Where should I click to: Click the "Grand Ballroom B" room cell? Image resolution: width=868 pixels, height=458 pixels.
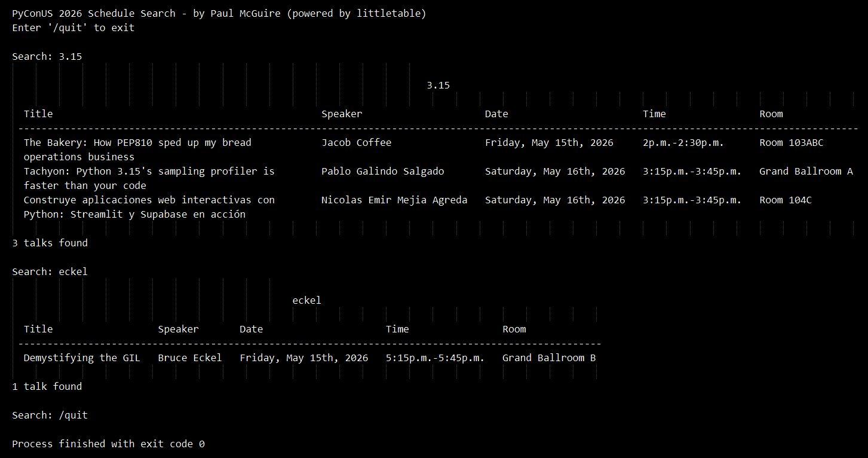tap(548, 358)
